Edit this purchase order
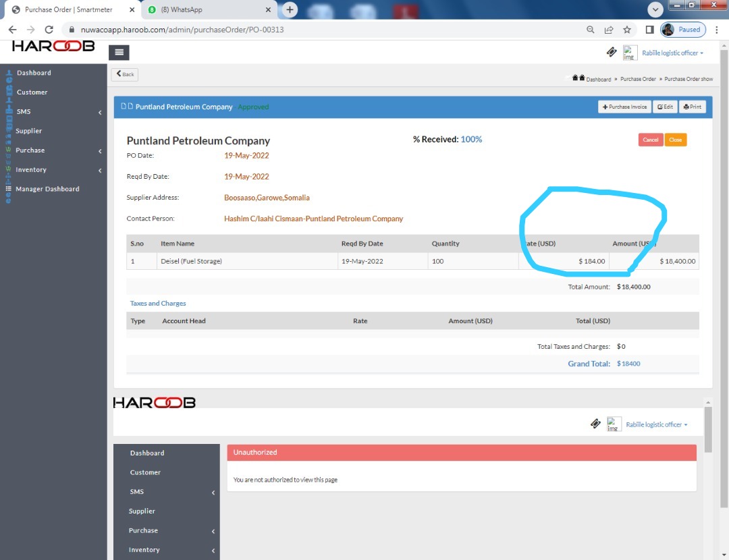 [666, 107]
